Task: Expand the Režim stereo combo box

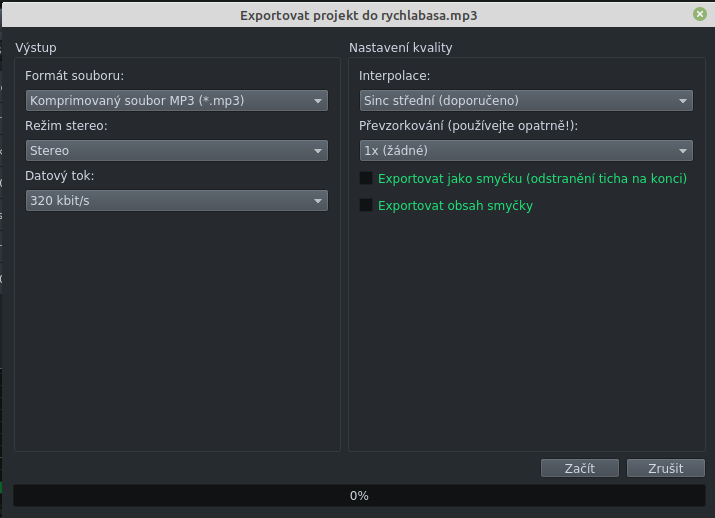Action: (177, 151)
